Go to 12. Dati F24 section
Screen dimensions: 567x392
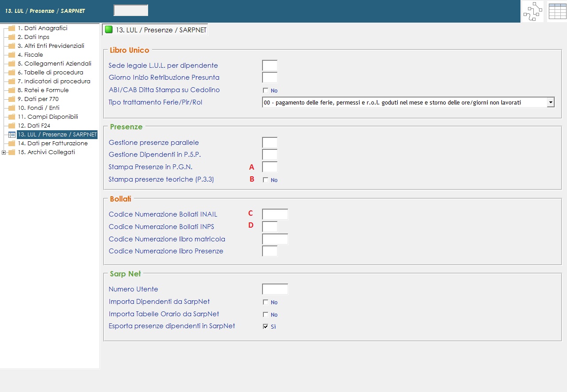(34, 126)
